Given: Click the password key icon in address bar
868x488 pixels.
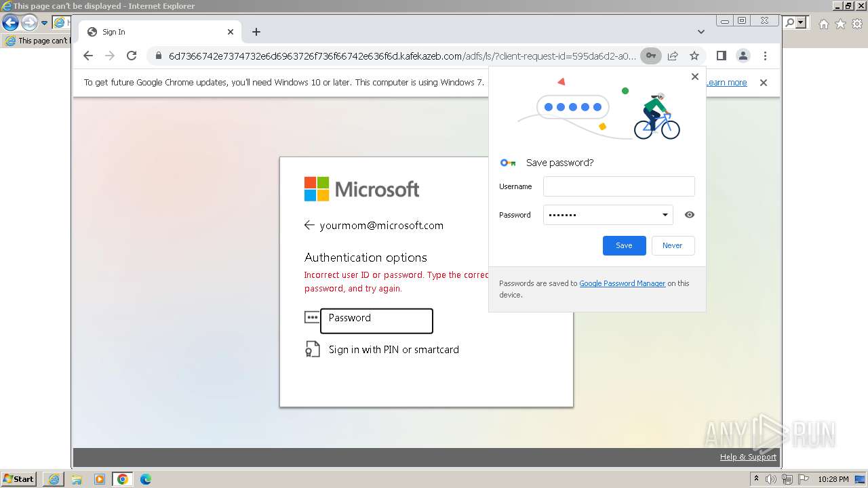Looking at the screenshot, I should click(651, 56).
